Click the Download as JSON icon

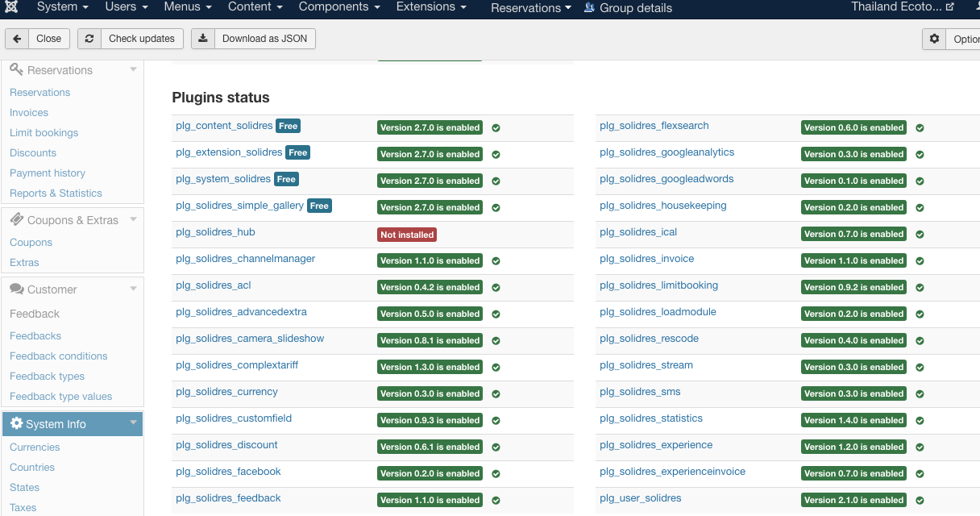(204, 39)
